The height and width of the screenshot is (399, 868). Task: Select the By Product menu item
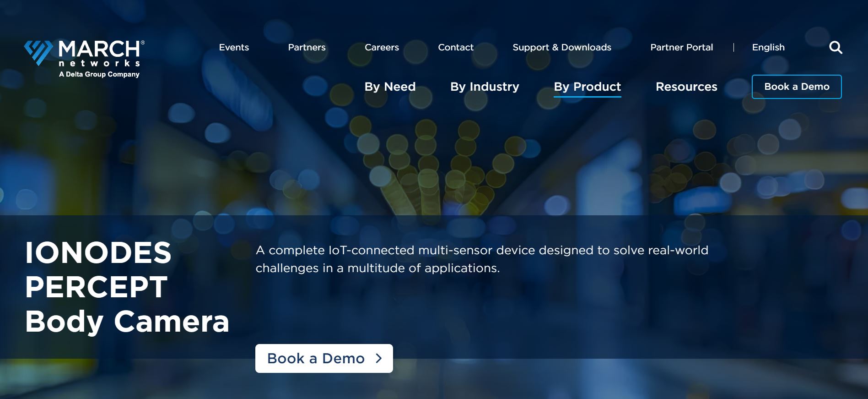coord(587,87)
